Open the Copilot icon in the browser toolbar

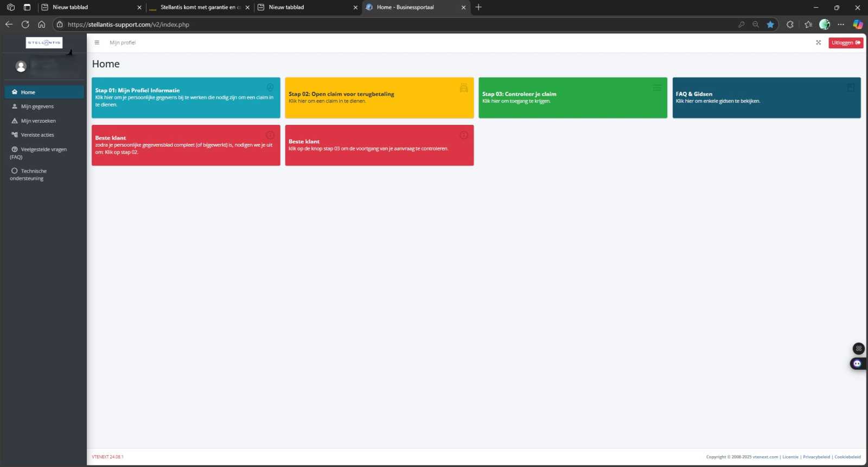tap(858, 24)
